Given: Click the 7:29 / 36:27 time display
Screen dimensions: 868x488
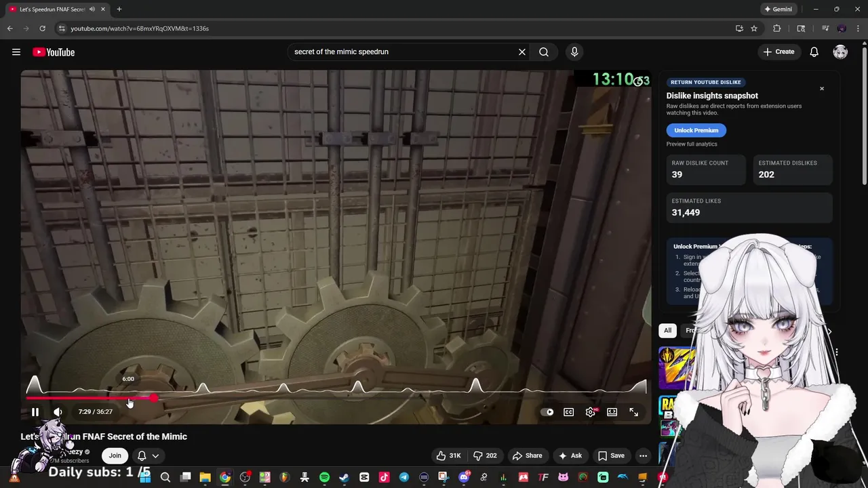Looking at the screenshot, I should click(95, 411).
